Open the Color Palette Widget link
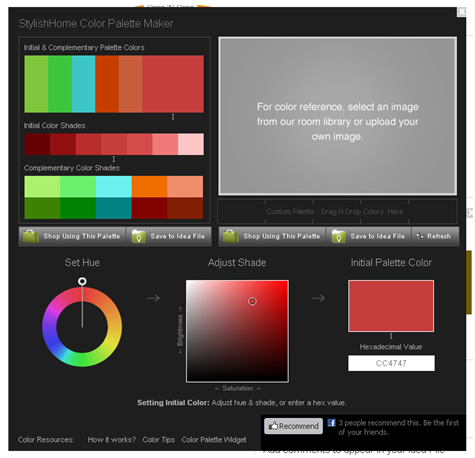 tap(214, 440)
